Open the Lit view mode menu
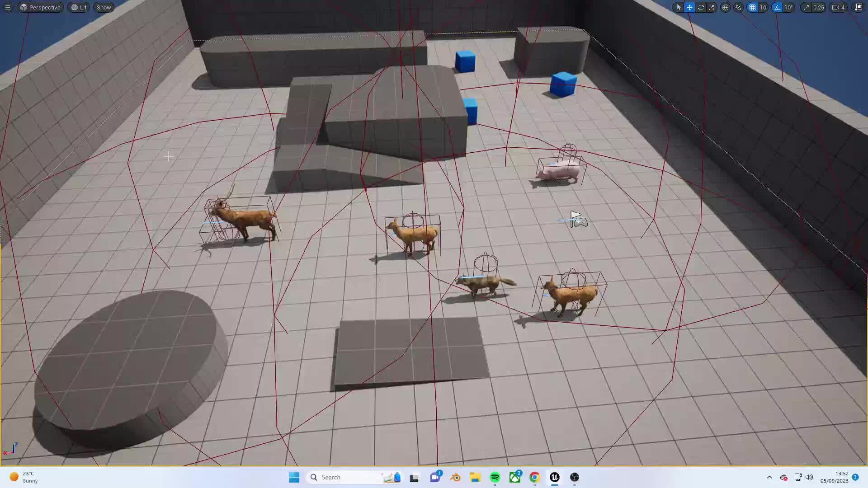This screenshot has height=488, width=868. (x=79, y=7)
